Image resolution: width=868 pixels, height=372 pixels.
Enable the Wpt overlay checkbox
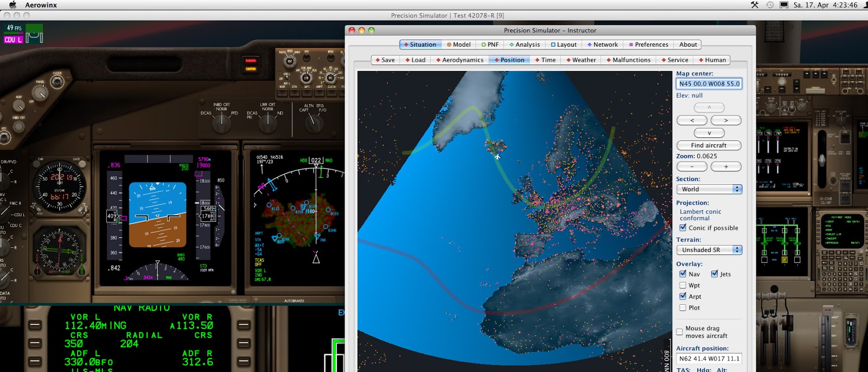(x=683, y=285)
